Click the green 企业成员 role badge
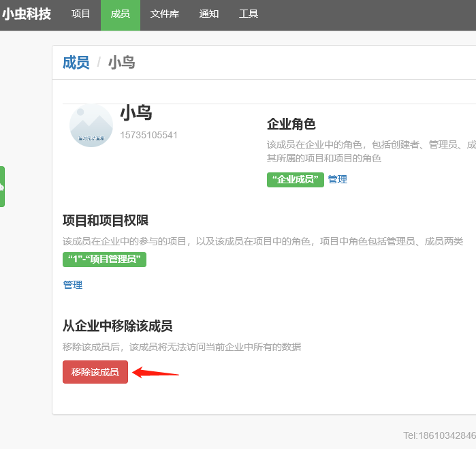 pos(296,179)
